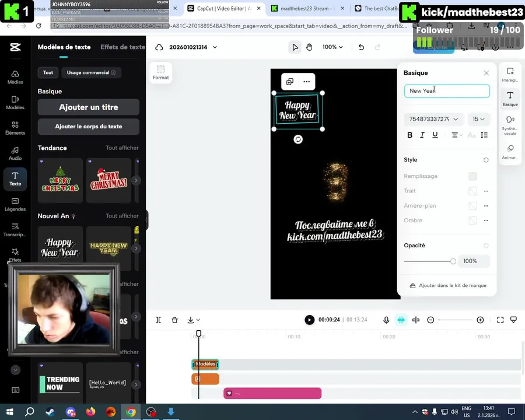Click Ajouter un titre button

[89, 107]
